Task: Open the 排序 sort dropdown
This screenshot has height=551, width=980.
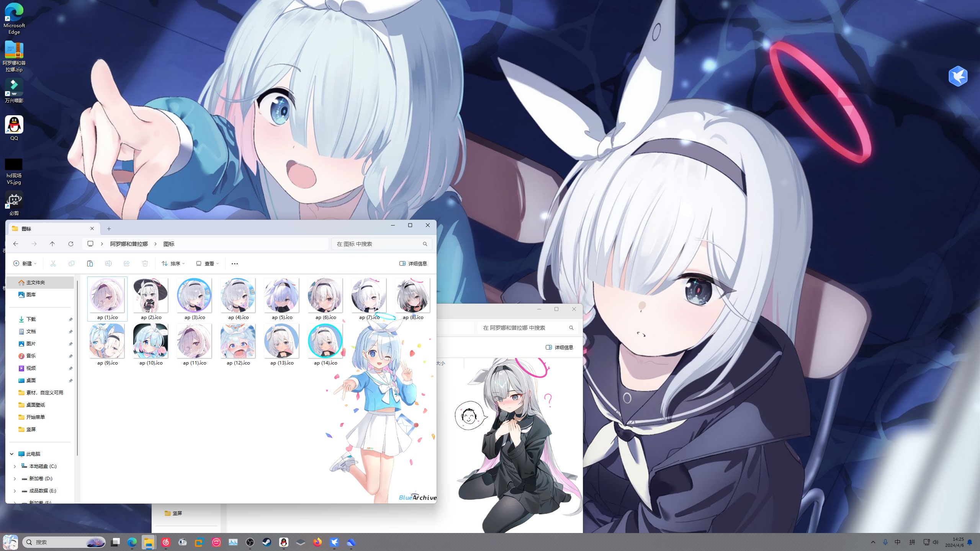Action: click(x=173, y=263)
